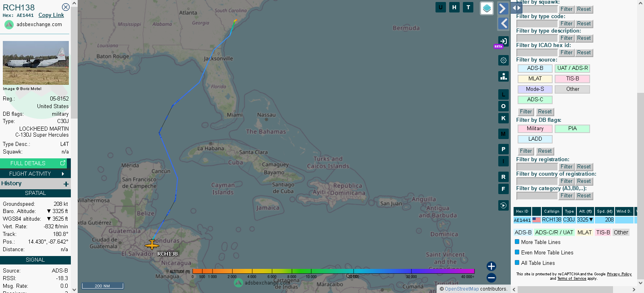Click Filter button for ICAO hex id

tap(566, 53)
